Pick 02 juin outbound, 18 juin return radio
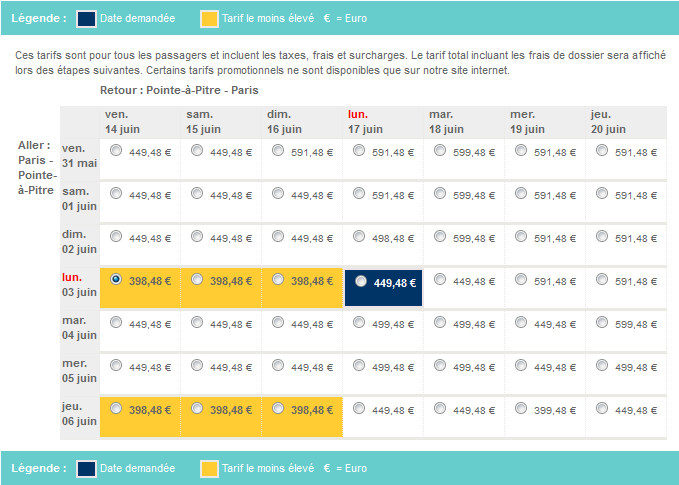Viewport: 679px width, 485px height. coord(440,236)
